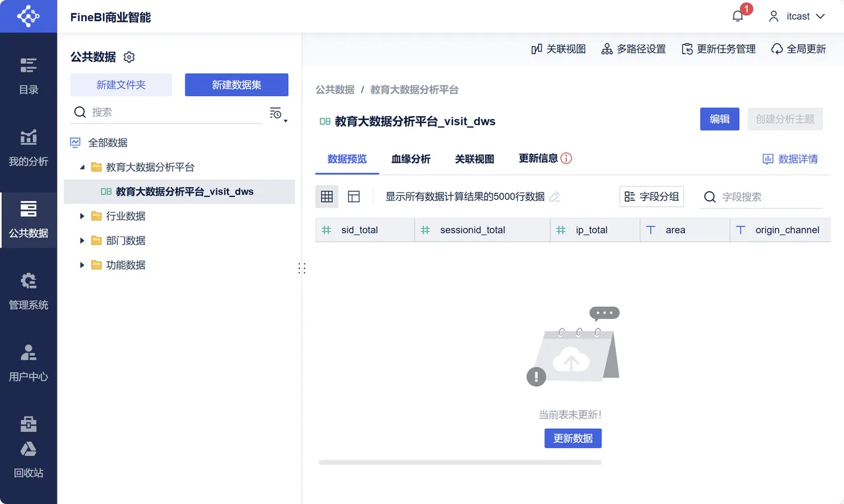Click the FineBI logo icon
The height and width of the screenshot is (504, 844).
tap(28, 16)
